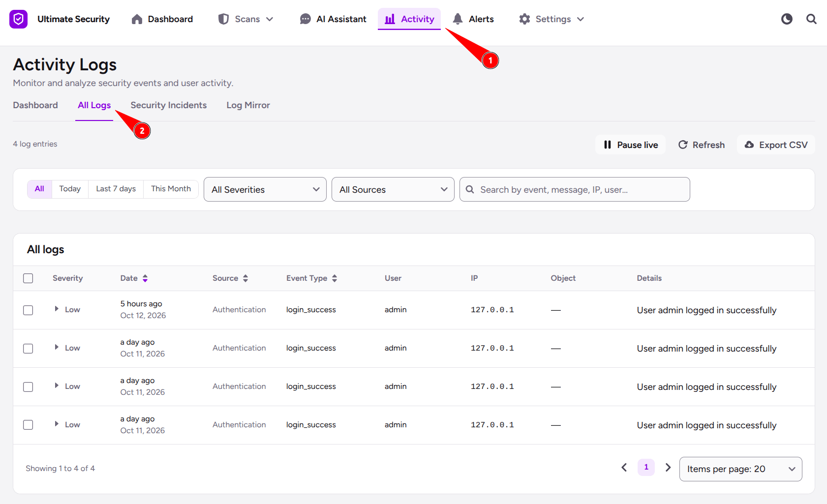The height and width of the screenshot is (504, 827).
Task: Select page 1 in pagination
Action: [646, 467]
